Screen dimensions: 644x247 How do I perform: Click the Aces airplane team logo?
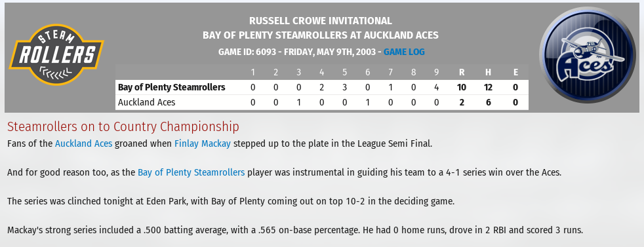tap(588, 55)
